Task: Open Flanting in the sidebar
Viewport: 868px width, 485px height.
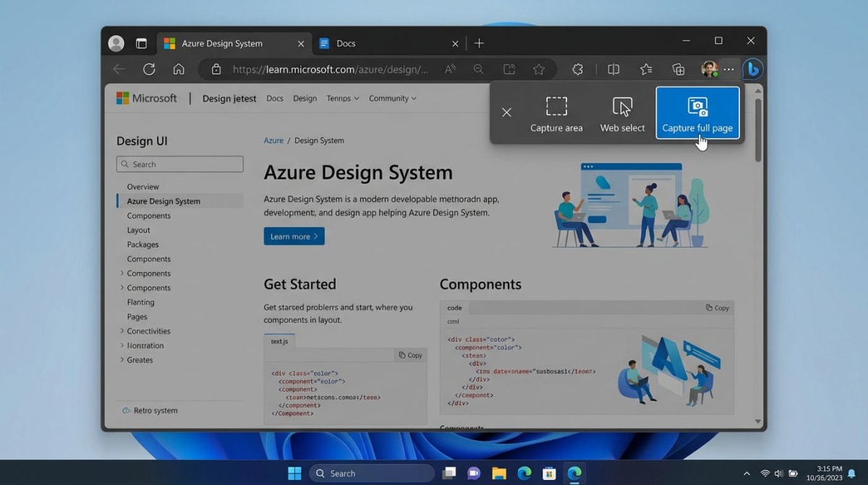Action: coord(141,303)
